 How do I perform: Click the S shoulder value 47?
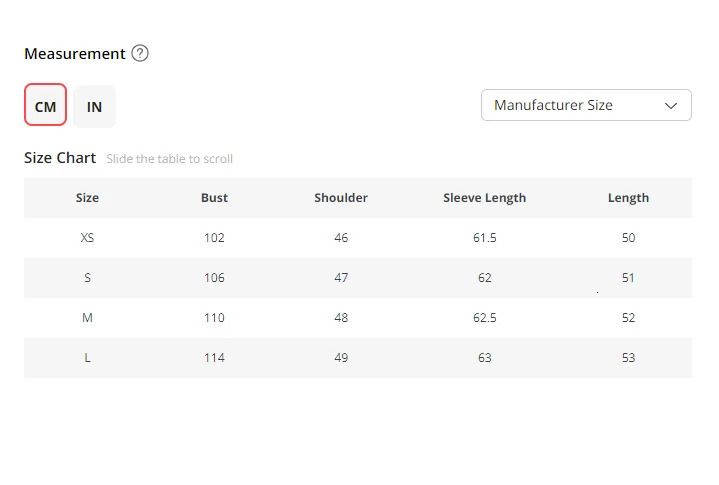coord(341,278)
